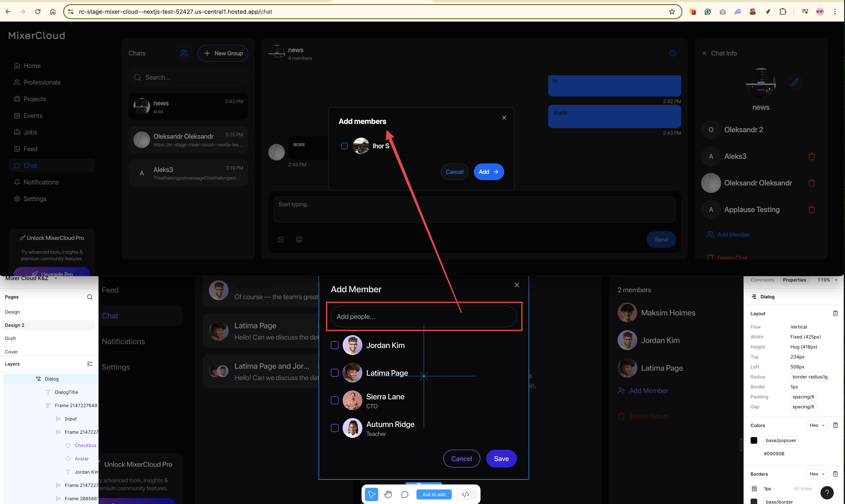The image size is (845, 504).
Task: Select the comment bubble tool
Action: pyautogui.click(x=404, y=494)
